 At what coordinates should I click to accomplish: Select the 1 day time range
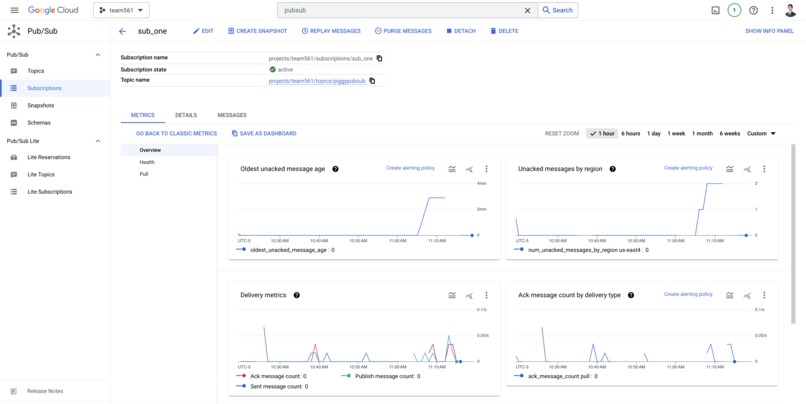[x=654, y=134]
